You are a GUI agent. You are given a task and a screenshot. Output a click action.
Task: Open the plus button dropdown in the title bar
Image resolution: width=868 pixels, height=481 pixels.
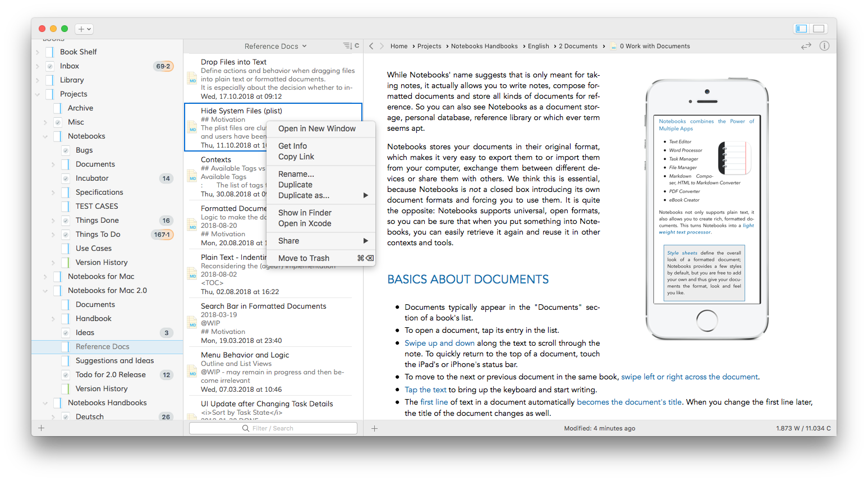point(84,29)
